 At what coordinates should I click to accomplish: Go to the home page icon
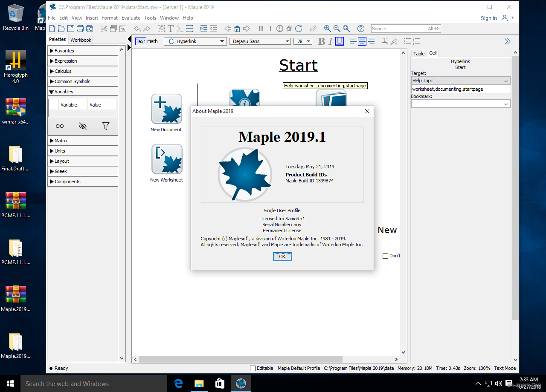[237, 29]
